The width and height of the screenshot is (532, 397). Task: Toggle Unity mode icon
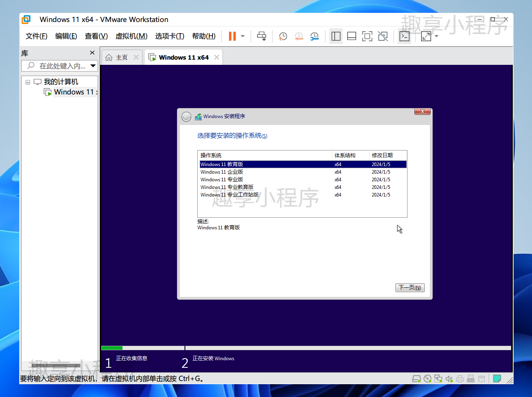[383, 36]
